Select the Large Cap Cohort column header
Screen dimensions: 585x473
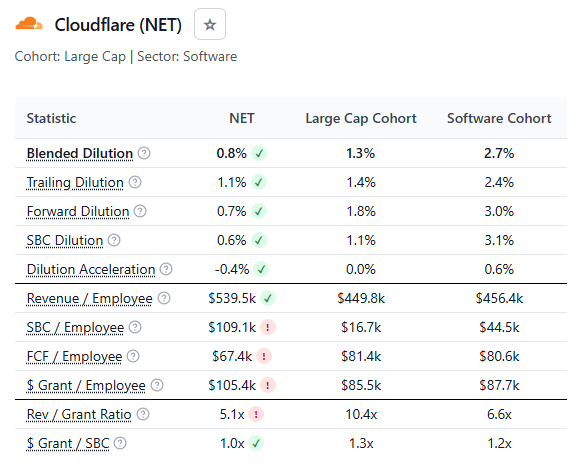(x=361, y=118)
